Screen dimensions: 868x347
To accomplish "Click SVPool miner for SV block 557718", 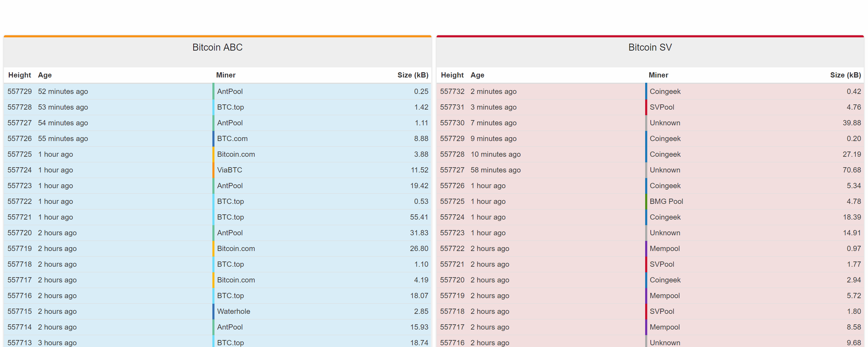I will (662, 311).
